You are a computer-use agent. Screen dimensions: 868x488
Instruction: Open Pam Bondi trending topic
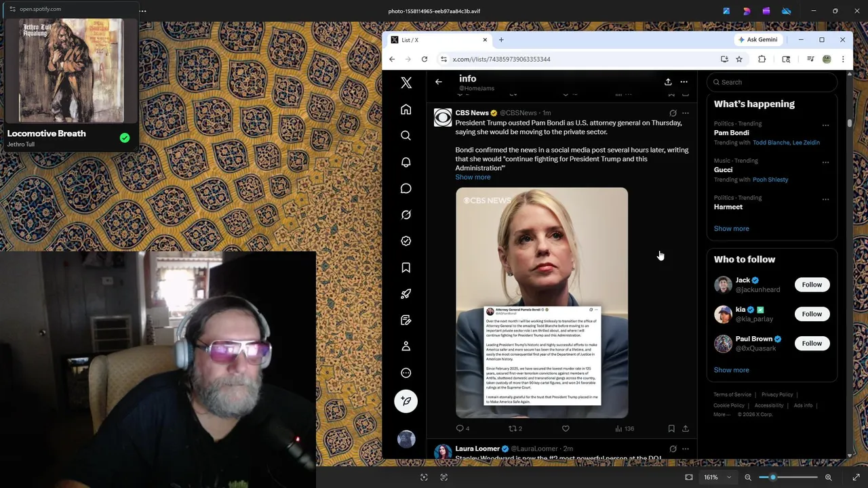click(731, 133)
